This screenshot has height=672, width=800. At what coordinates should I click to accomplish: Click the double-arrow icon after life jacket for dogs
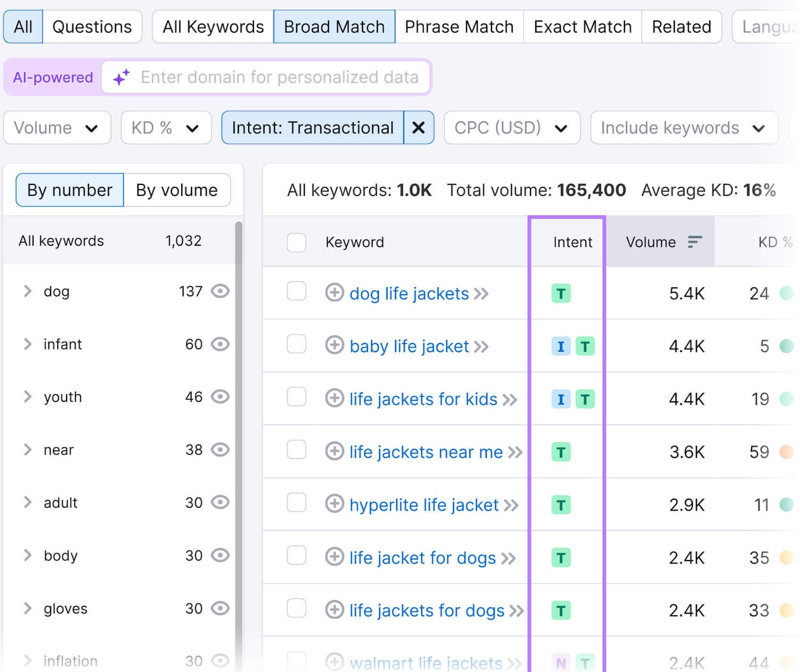point(508,558)
